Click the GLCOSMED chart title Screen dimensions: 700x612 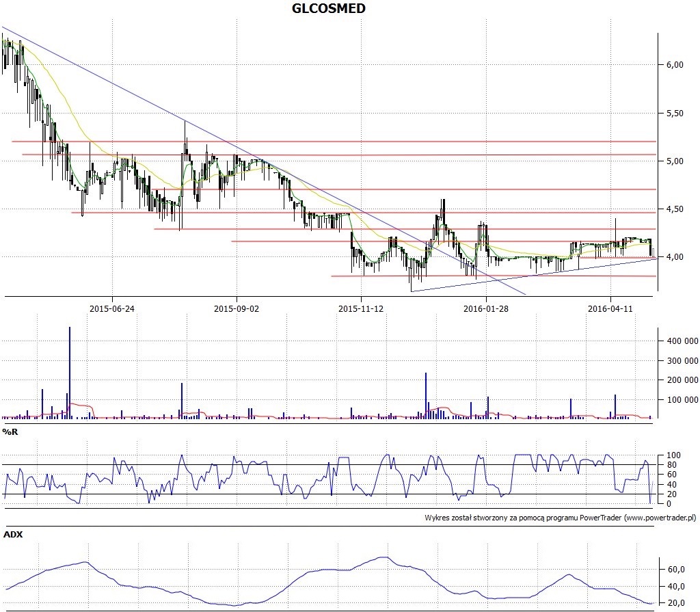click(x=329, y=8)
